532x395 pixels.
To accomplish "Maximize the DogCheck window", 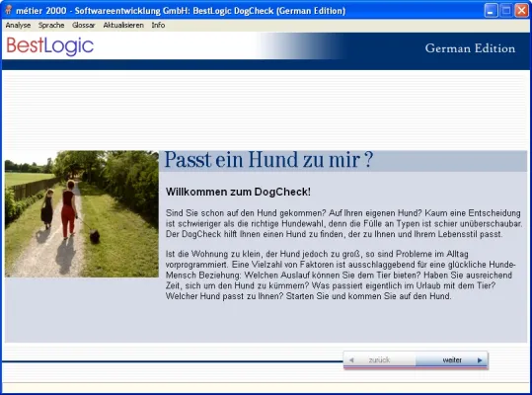I will 506,11.
